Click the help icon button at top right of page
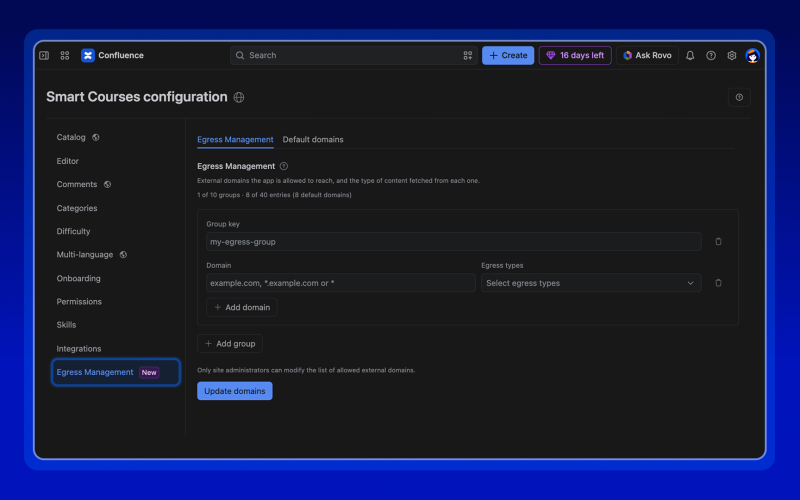 click(x=739, y=97)
